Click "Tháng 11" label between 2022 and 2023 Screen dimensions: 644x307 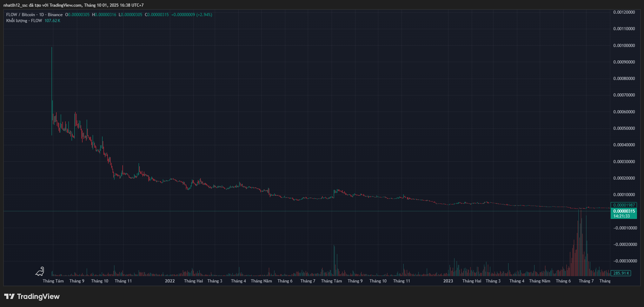(x=401, y=281)
